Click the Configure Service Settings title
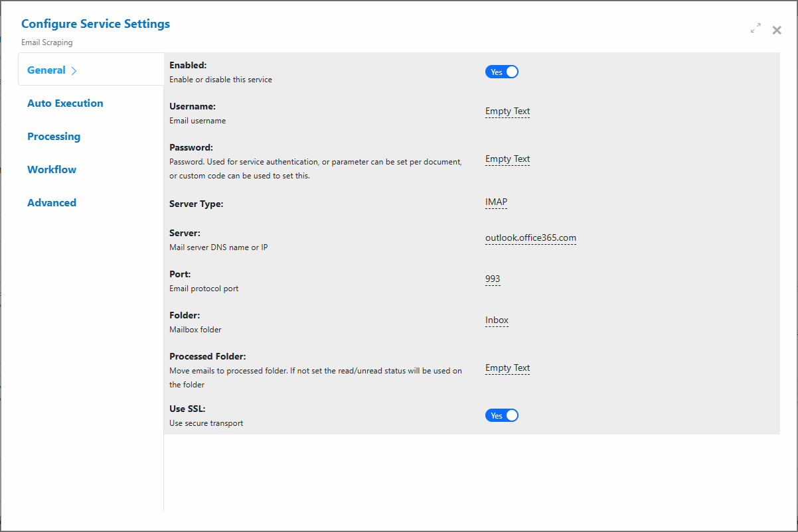This screenshot has height=532, width=798. (96, 24)
